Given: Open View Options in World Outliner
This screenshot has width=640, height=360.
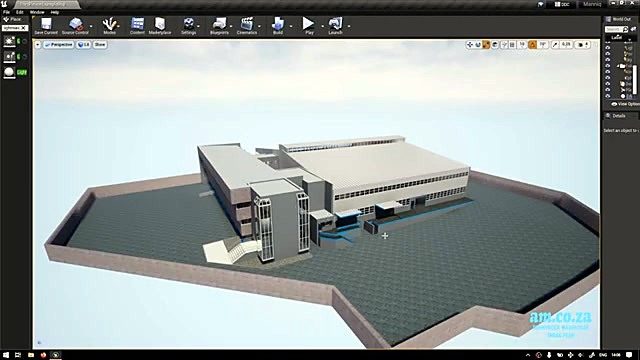Looking at the screenshot, I should click(x=625, y=104).
